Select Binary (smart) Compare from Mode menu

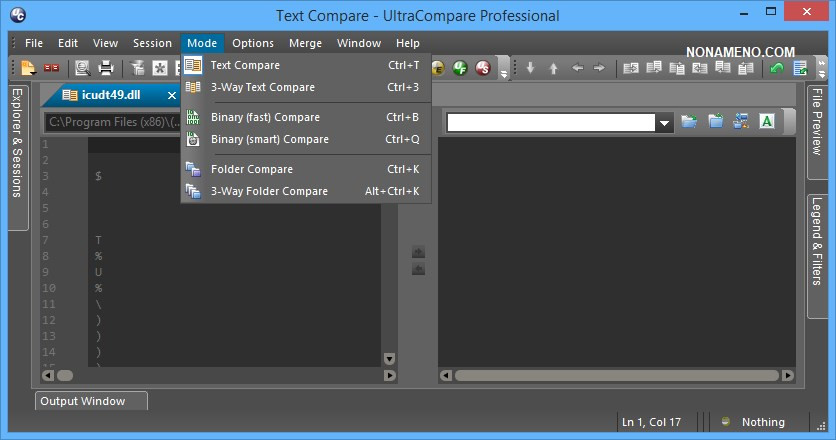pyautogui.click(x=269, y=139)
